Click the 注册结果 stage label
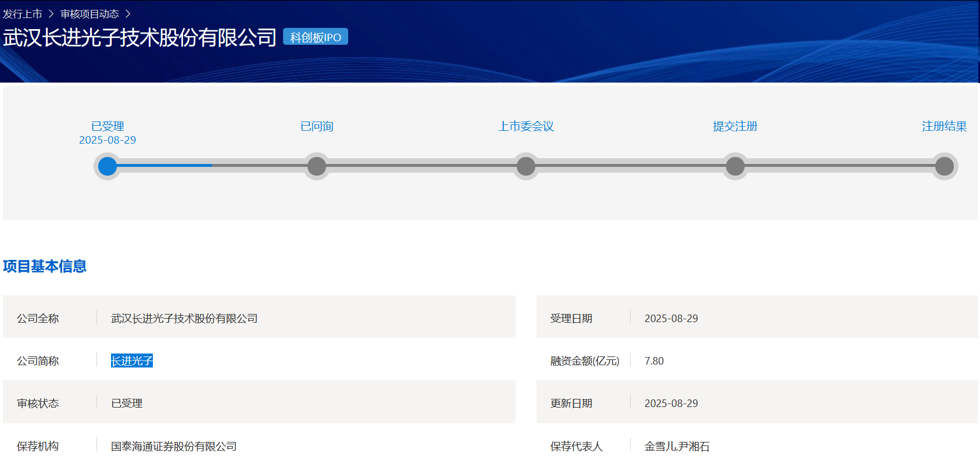The image size is (980, 464). coord(945,126)
